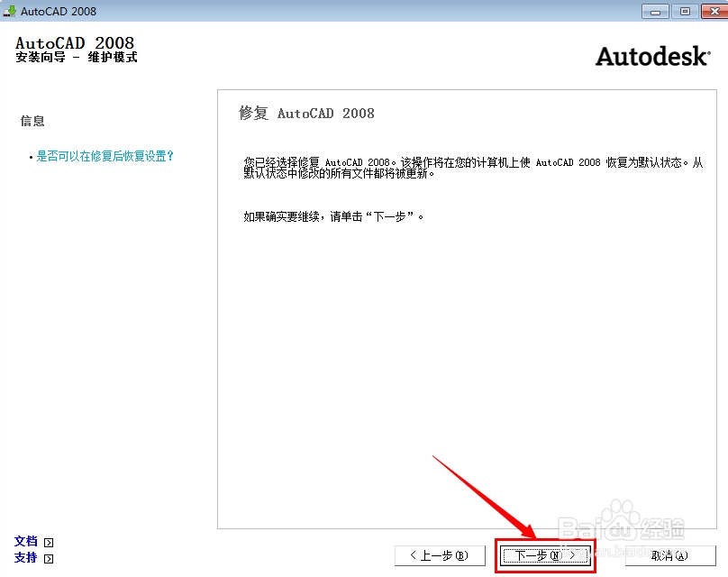Cancel setup with 取消(A) button

click(670, 555)
